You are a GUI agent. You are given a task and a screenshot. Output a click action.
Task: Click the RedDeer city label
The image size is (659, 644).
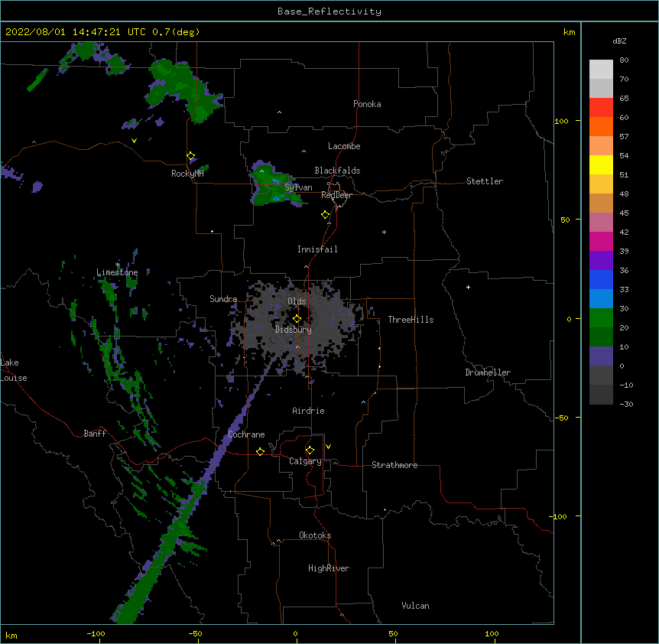click(x=336, y=195)
